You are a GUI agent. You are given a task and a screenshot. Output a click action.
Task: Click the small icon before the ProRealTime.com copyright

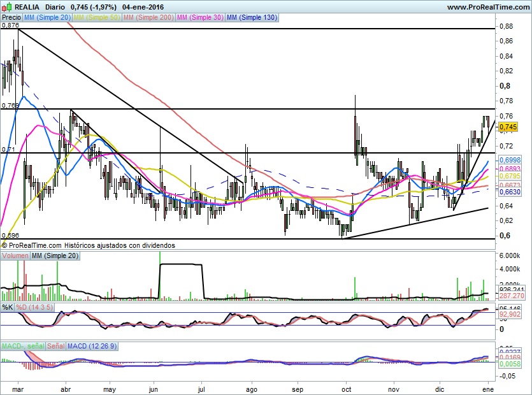pyautogui.click(x=4, y=245)
